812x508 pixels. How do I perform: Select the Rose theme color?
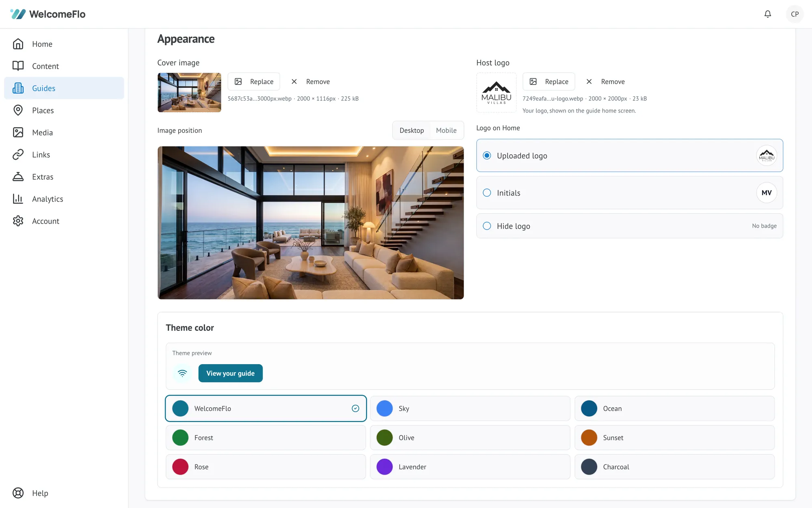click(266, 467)
